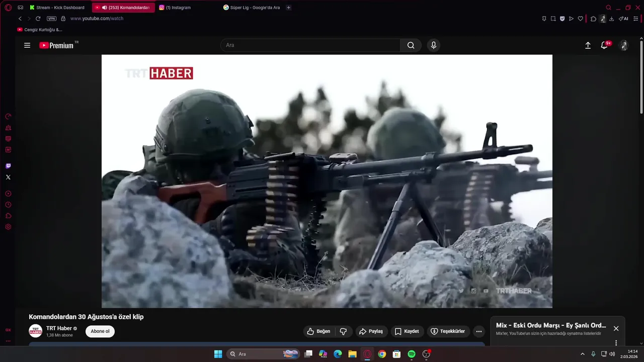The height and width of the screenshot is (362, 644).
Task: Click the tab search magnifier icon
Action: tap(608, 8)
